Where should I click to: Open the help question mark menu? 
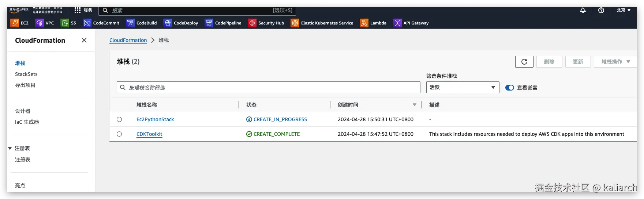click(x=601, y=10)
